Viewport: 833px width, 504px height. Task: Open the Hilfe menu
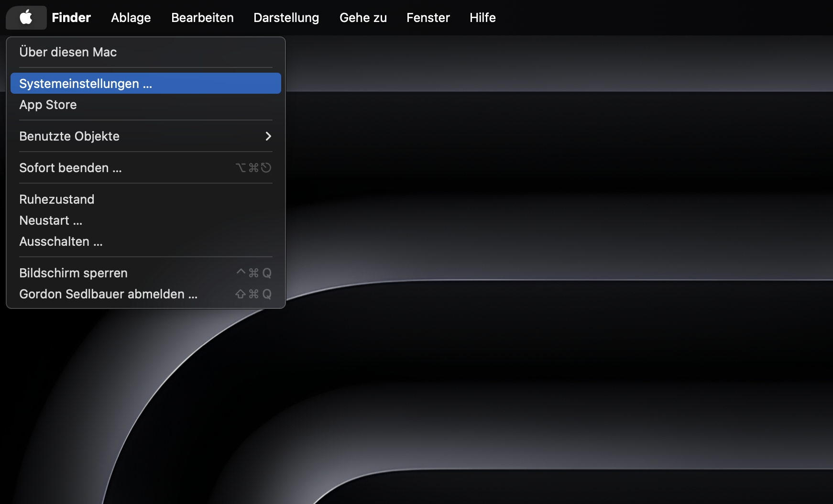pos(482,17)
